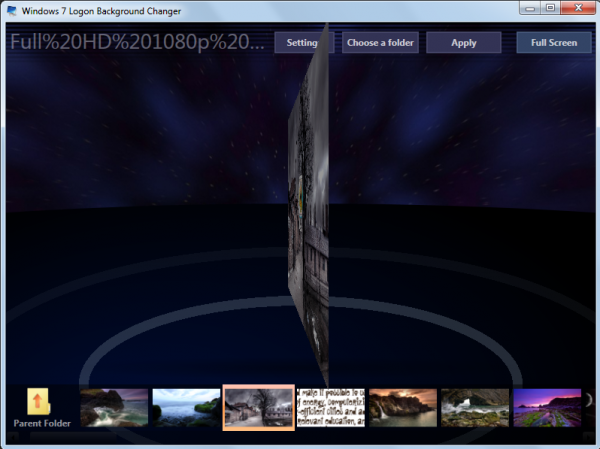The height and width of the screenshot is (449, 600).
Task: Click the Windows 7 Logon Background Changer title icon
Action: tap(12, 11)
